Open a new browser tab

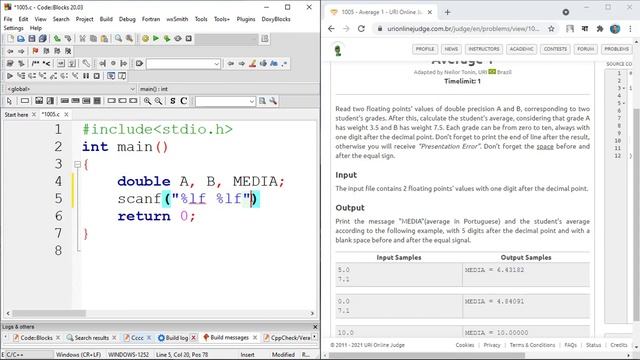click(447, 12)
